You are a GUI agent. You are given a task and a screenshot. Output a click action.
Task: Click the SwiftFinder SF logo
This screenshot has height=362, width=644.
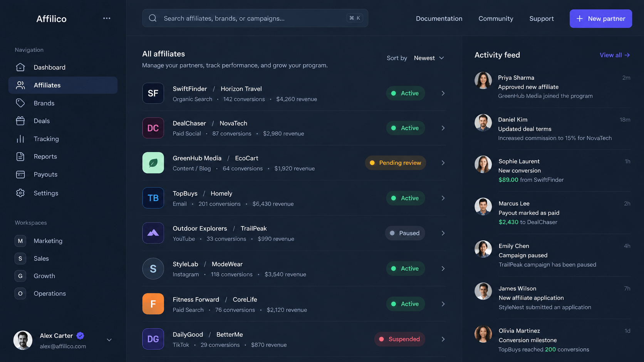pyautogui.click(x=153, y=93)
